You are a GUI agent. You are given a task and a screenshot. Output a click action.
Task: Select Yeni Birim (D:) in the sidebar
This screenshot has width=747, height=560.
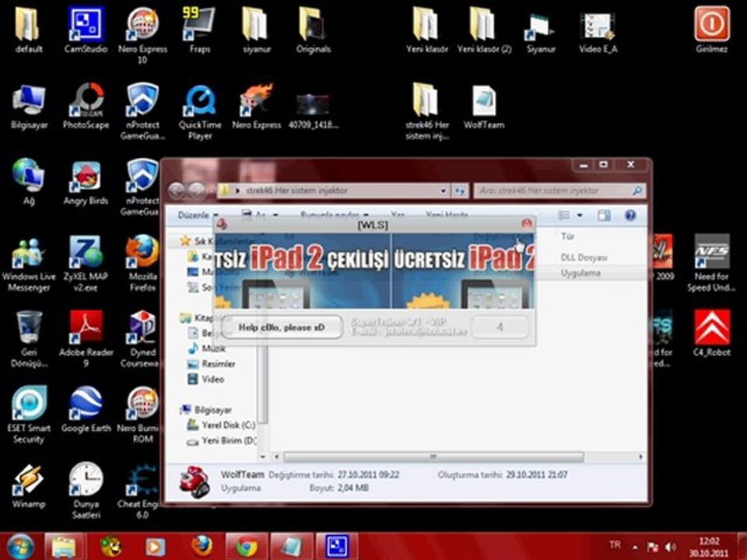(x=223, y=440)
